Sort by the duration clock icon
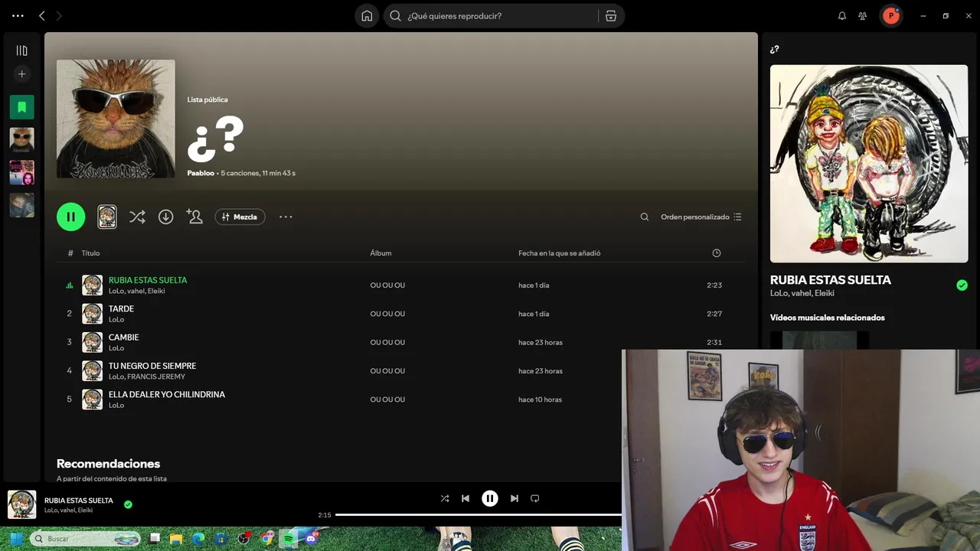Image resolution: width=980 pixels, height=551 pixels. click(716, 253)
